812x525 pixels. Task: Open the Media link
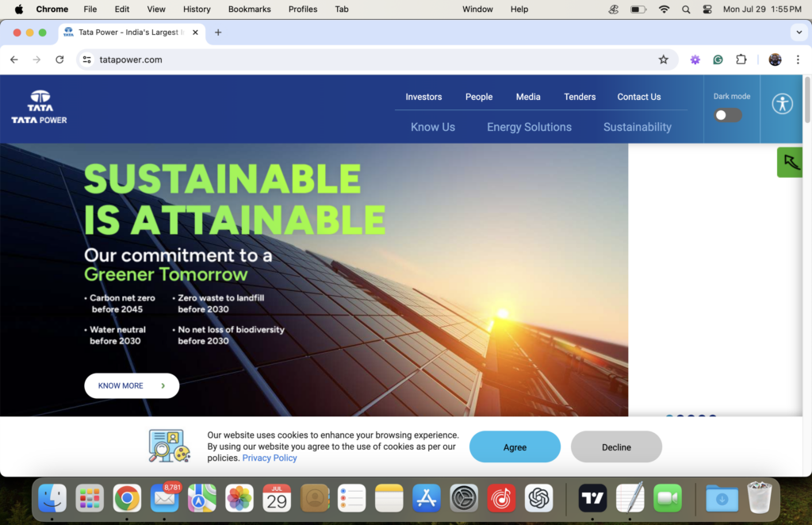pos(528,97)
